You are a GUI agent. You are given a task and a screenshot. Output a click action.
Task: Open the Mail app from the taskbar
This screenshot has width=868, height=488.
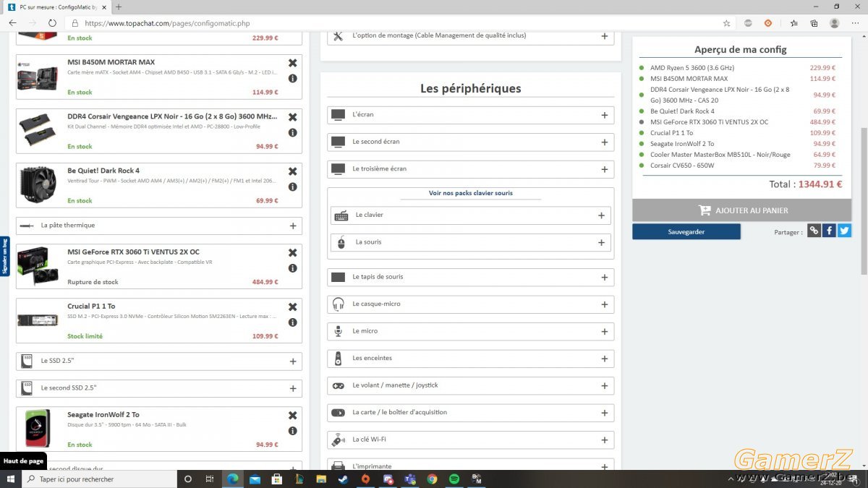coord(255,479)
